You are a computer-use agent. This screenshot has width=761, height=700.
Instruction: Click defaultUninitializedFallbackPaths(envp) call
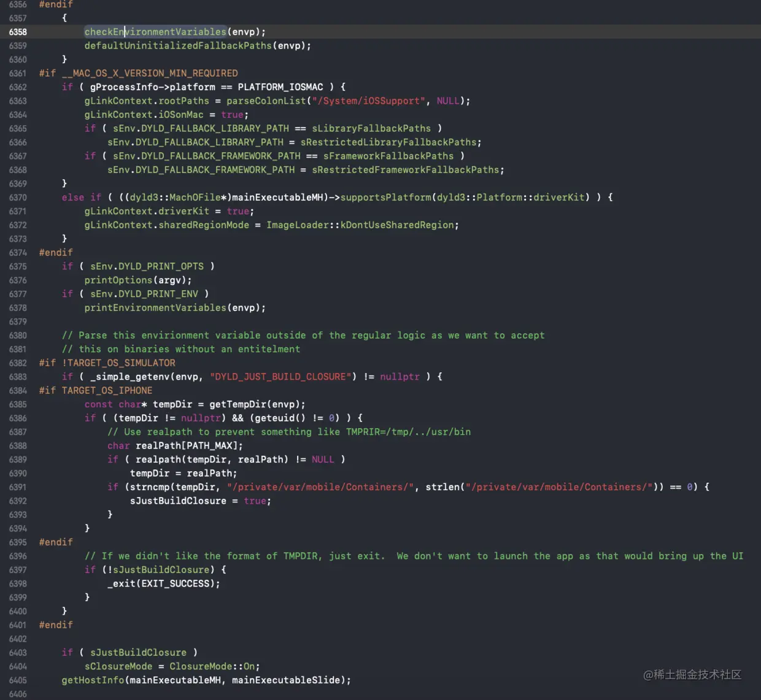198,45
